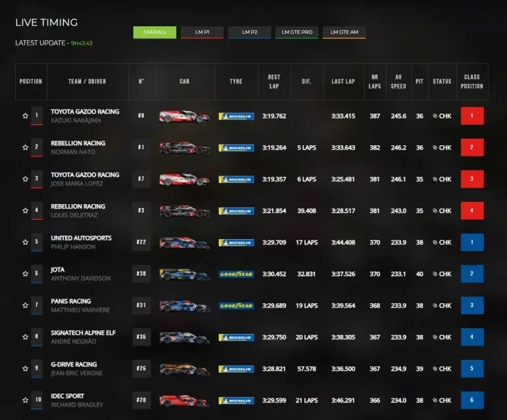Open the LM P2 class filter
Viewport: 507px width, 420px height.
click(249, 32)
